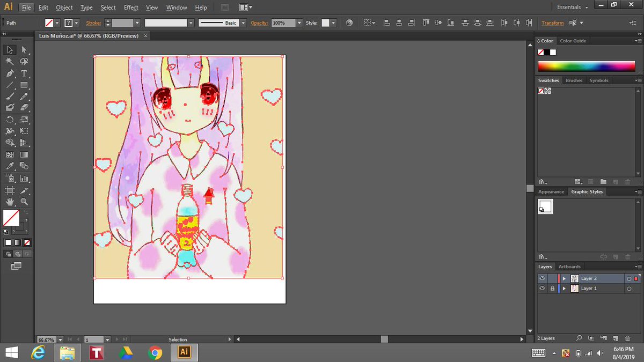Viewport: 644px width, 362px height.
Task: Select the Blob Brush tool
Action: [10, 108]
